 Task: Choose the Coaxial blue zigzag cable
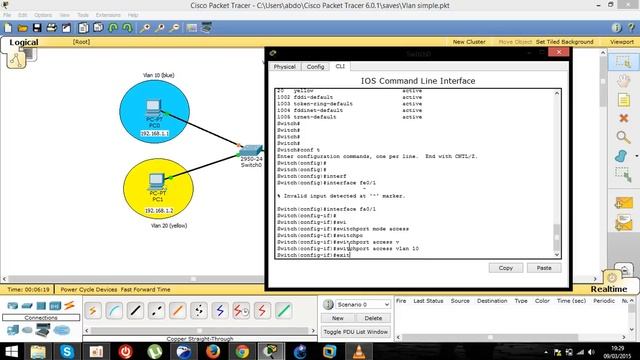pos(220,311)
